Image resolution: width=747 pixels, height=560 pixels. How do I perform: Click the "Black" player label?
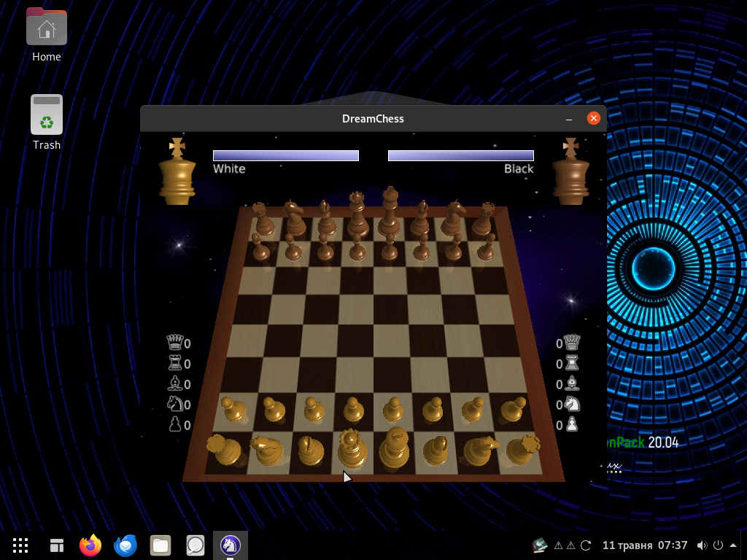(519, 168)
